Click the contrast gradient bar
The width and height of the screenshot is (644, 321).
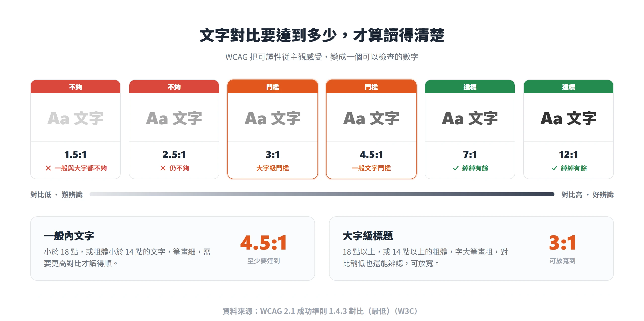pos(322,194)
